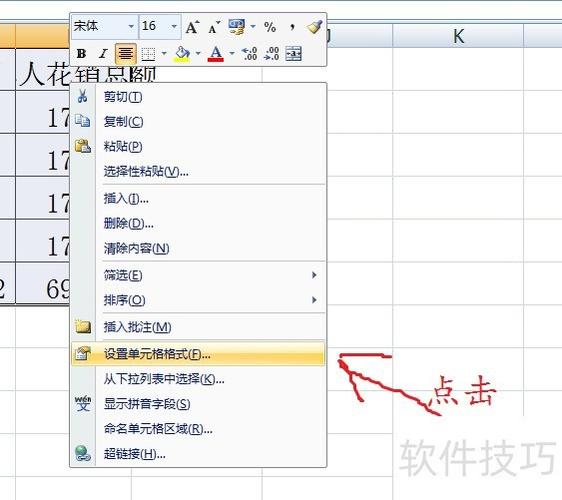Click the Grow Font icon
This screenshot has height=500, width=562.
(x=192, y=27)
